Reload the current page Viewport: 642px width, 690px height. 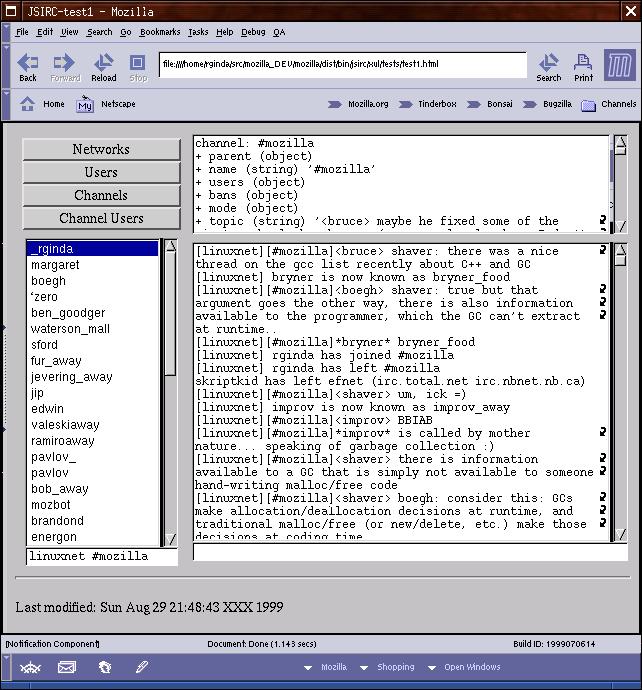click(x=104, y=63)
